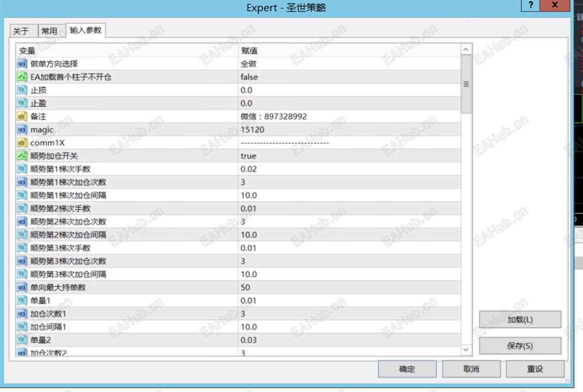
Task: Select the 0.0 value in the 止损 row
Action: pyautogui.click(x=246, y=90)
